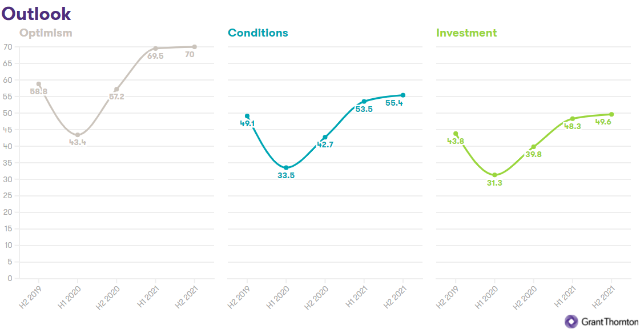Select the Optimism chart title
The width and height of the screenshot is (644, 333).
coord(46,33)
